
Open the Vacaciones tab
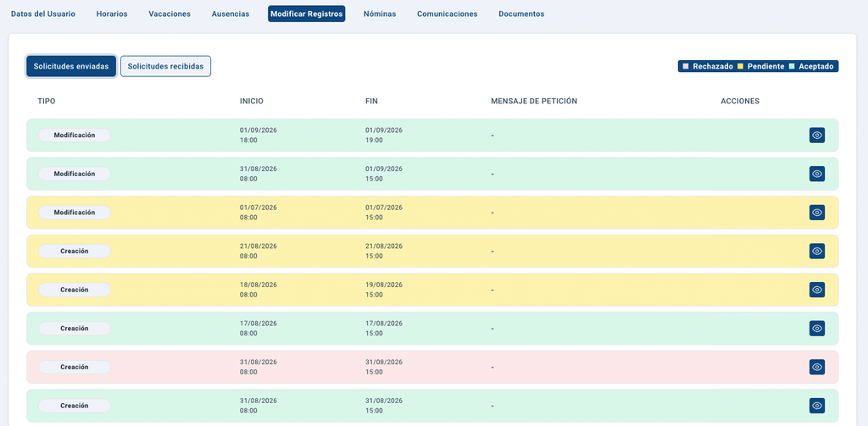coord(170,14)
